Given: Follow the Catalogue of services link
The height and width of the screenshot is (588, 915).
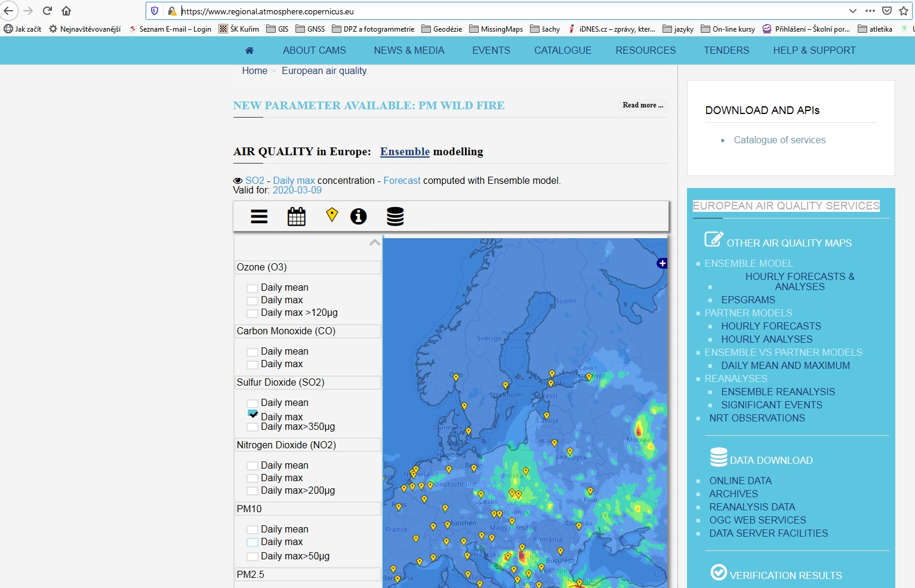Looking at the screenshot, I should [780, 140].
